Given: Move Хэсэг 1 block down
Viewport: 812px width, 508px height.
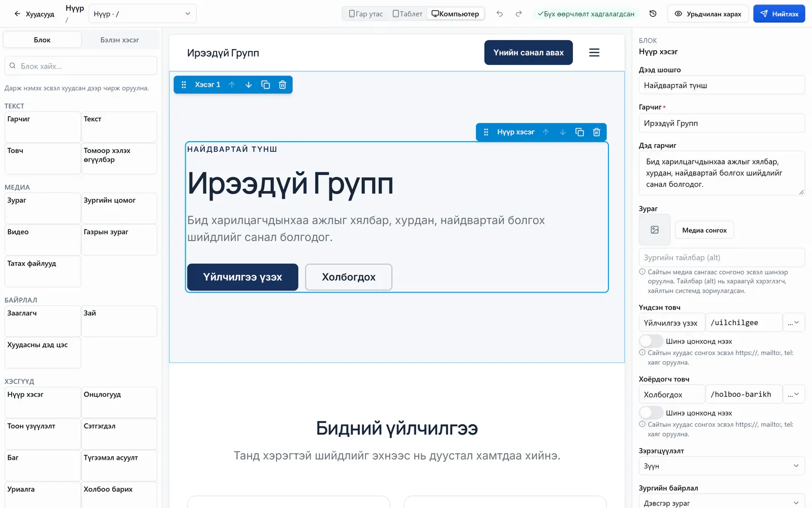Looking at the screenshot, I should point(249,85).
